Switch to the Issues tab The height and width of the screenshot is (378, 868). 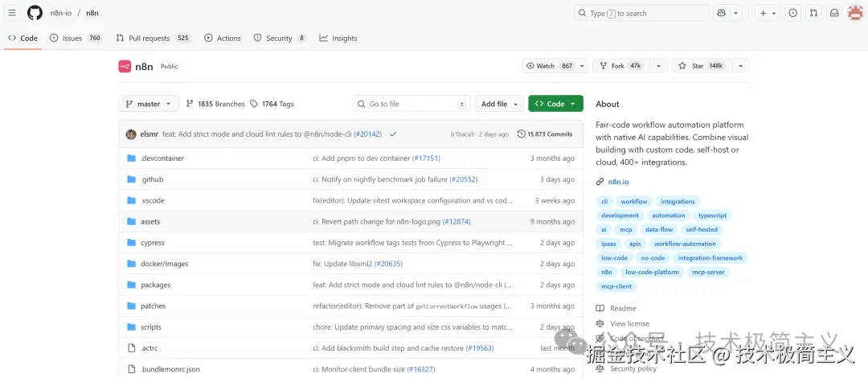tap(76, 39)
